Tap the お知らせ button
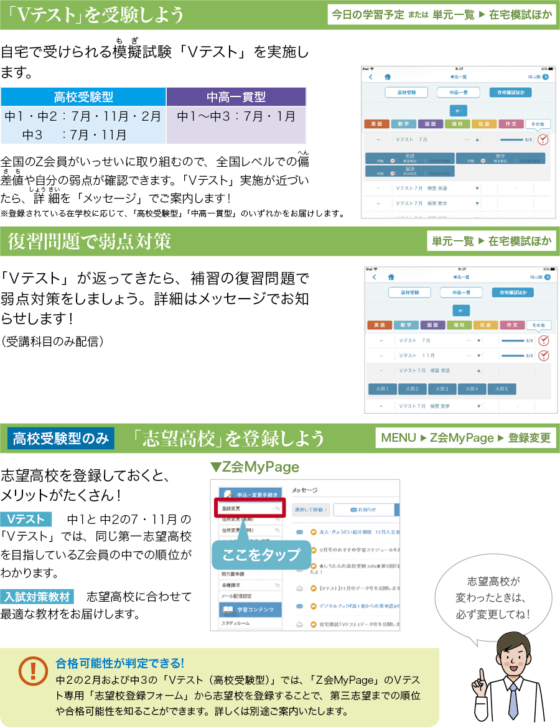Screen dimensions: 560x728 coord(363,510)
